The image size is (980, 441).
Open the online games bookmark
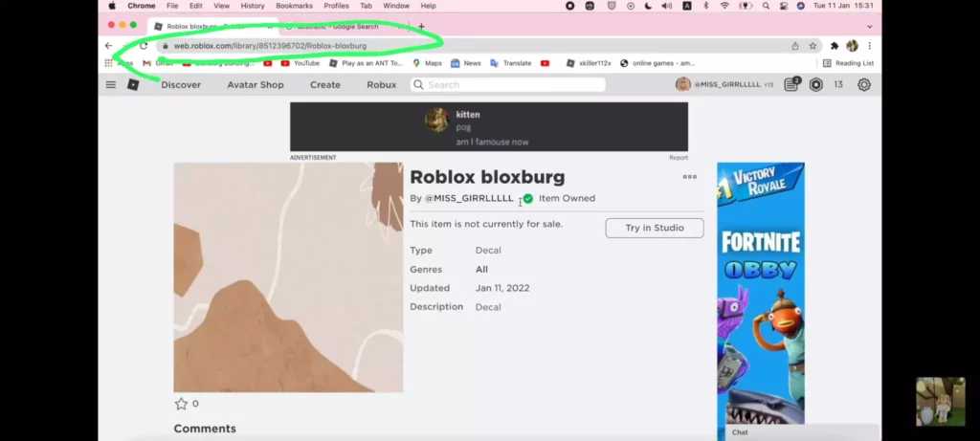[657, 63]
